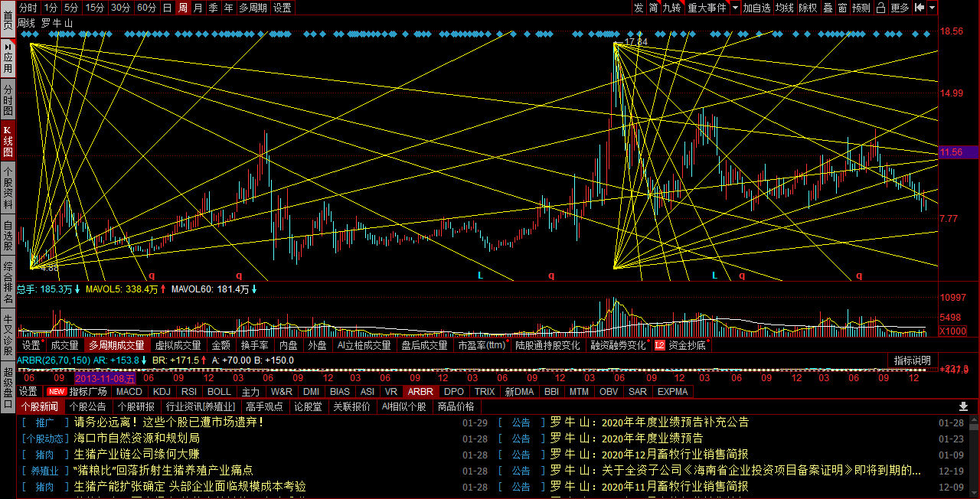Screen dimensions: 980x499
Task: Switch indicator to BOLL
Action: pos(219,391)
